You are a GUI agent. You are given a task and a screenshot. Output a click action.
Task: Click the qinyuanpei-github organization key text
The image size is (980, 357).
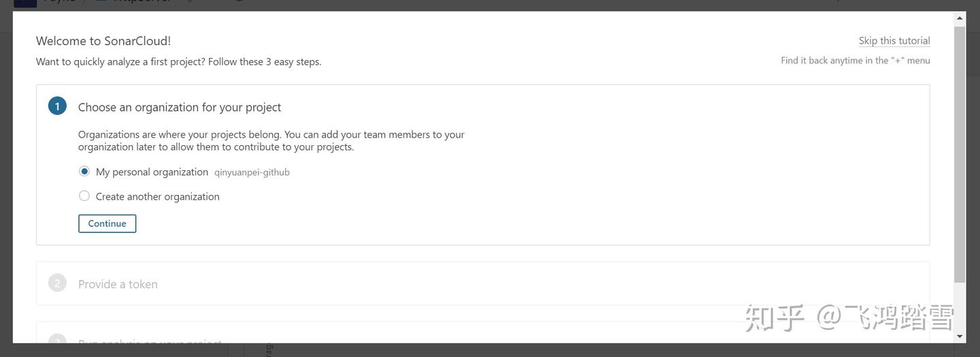tap(252, 172)
